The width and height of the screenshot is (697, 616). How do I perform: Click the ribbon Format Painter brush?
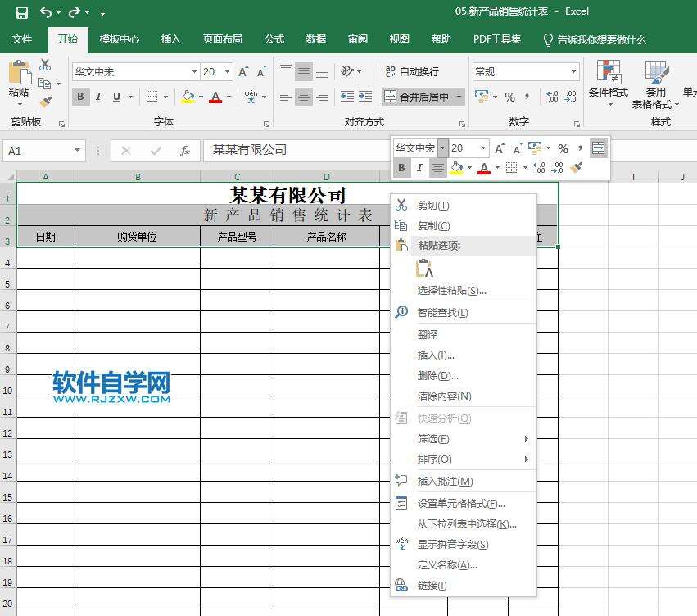click(x=45, y=102)
